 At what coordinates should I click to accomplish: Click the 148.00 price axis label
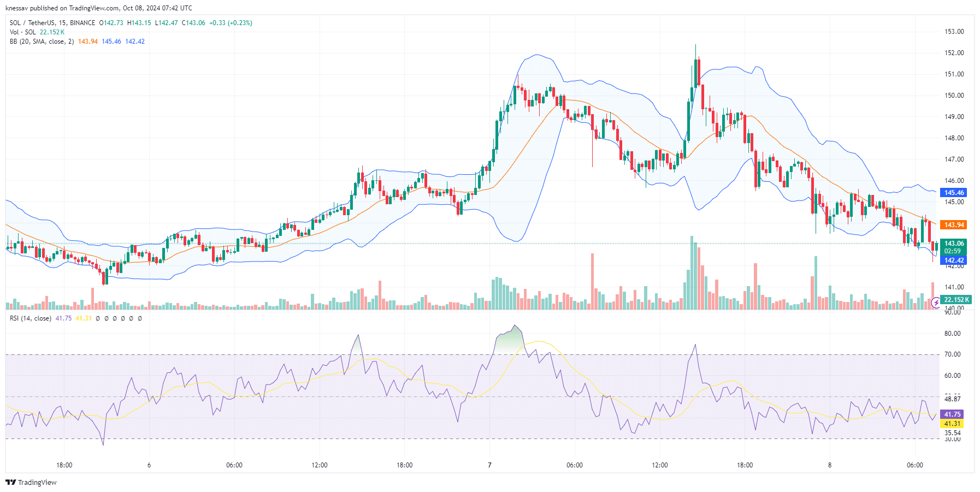click(x=954, y=138)
